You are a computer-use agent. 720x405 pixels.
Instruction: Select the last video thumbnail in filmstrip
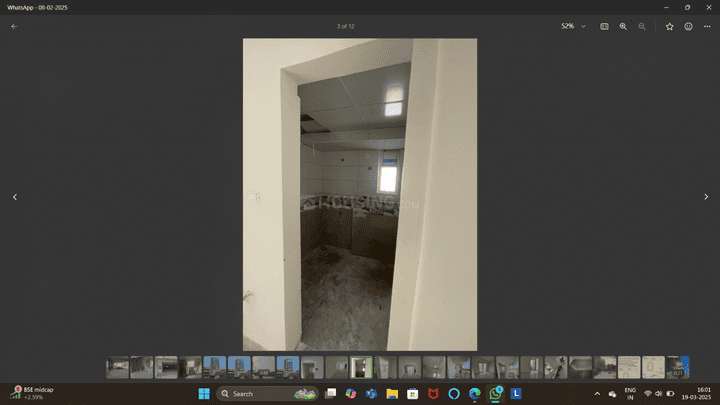pos(678,367)
